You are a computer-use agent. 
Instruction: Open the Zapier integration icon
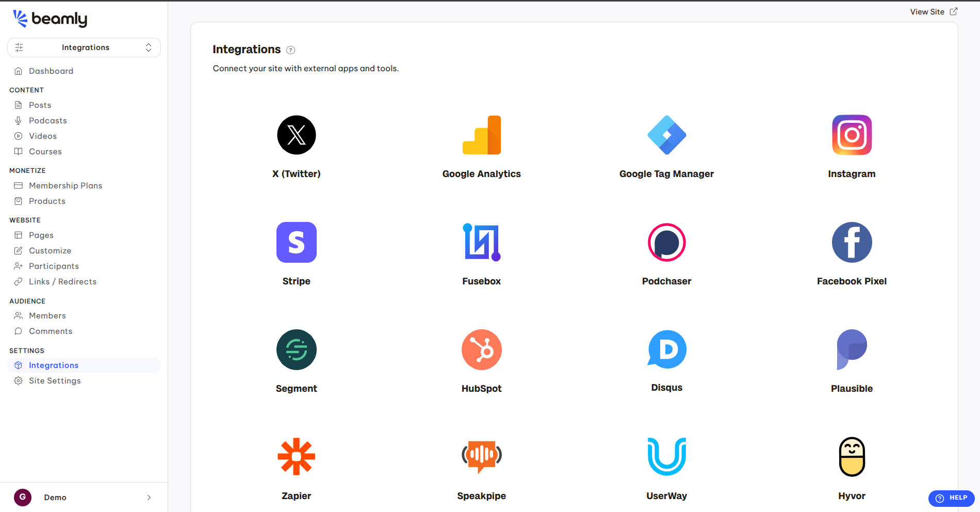tap(297, 457)
